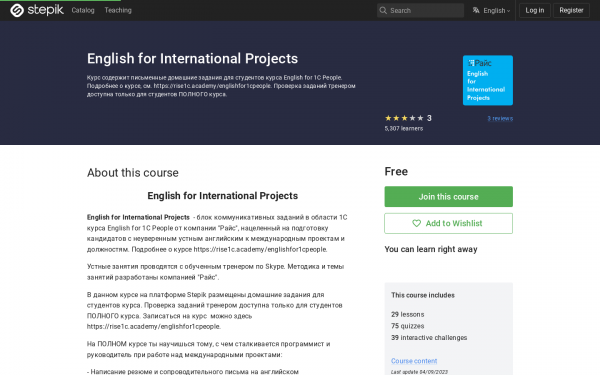This screenshot has height=375, width=600.
Task: Click the star rating icons
Action: point(404,118)
